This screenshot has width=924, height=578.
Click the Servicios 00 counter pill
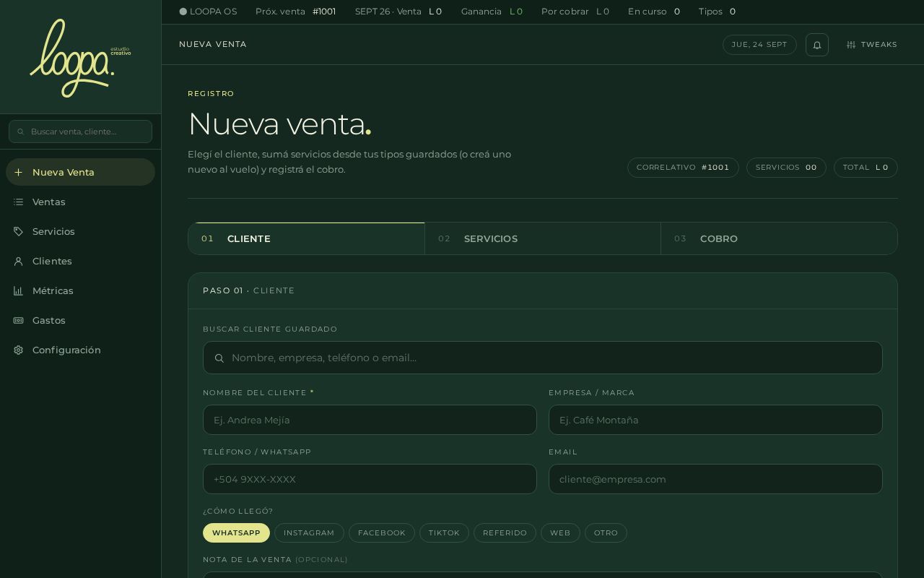click(786, 168)
